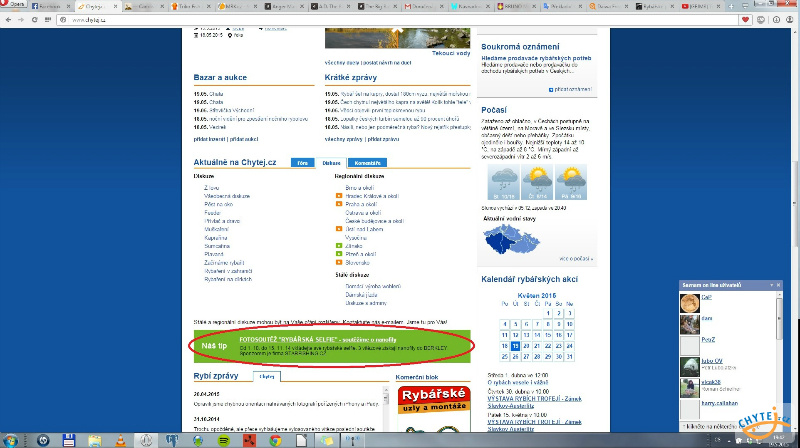The width and height of the screenshot is (800, 448).
Task: Switch to the Fóra tab
Action: pyautogui.click(x=301, y=162)
